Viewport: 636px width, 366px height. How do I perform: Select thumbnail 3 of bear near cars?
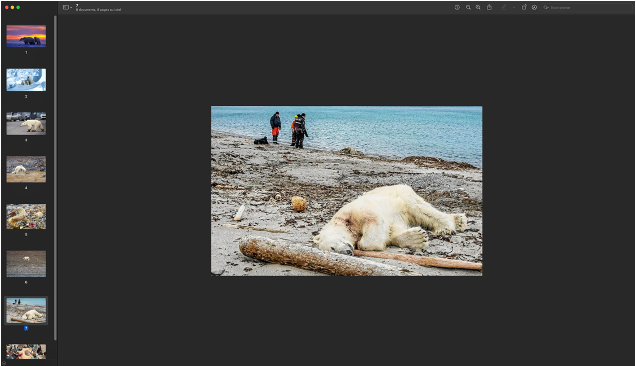point(26,123)
